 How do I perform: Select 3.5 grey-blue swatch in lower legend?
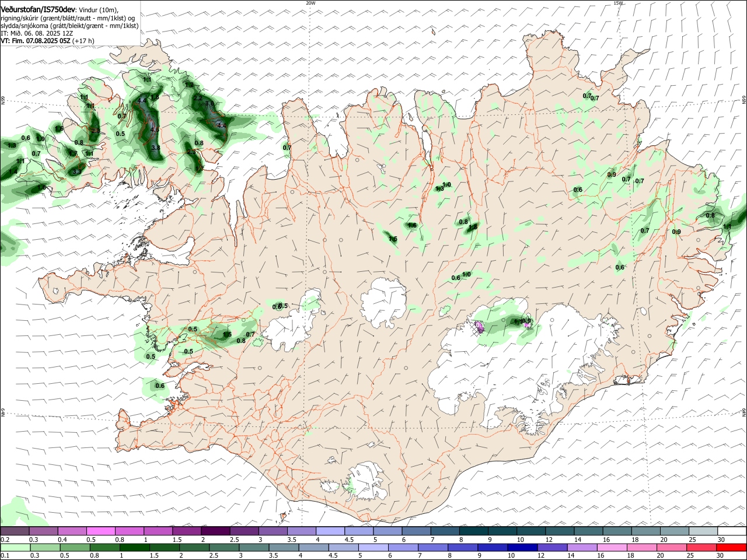coord(284,547)
